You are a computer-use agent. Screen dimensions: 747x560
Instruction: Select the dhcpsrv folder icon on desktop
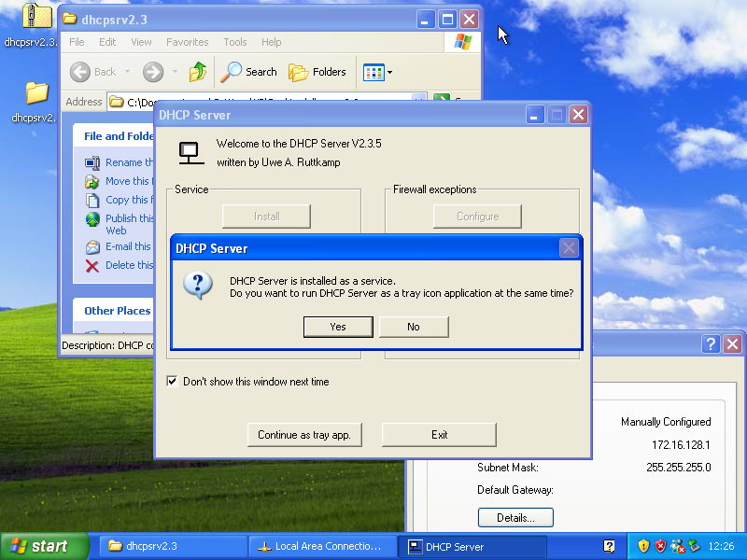(36, 92)
